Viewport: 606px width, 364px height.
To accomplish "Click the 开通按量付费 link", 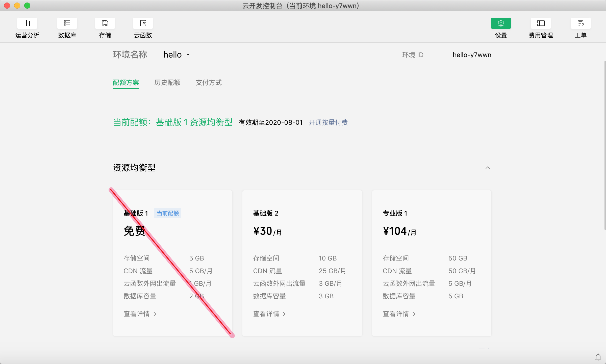I will coord(328,122).
